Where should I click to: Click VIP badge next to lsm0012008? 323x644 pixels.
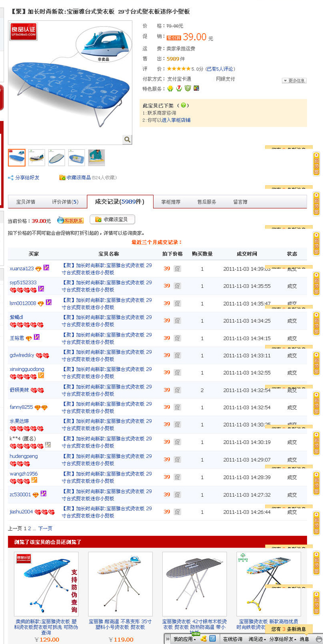click(x=48, y=302)
